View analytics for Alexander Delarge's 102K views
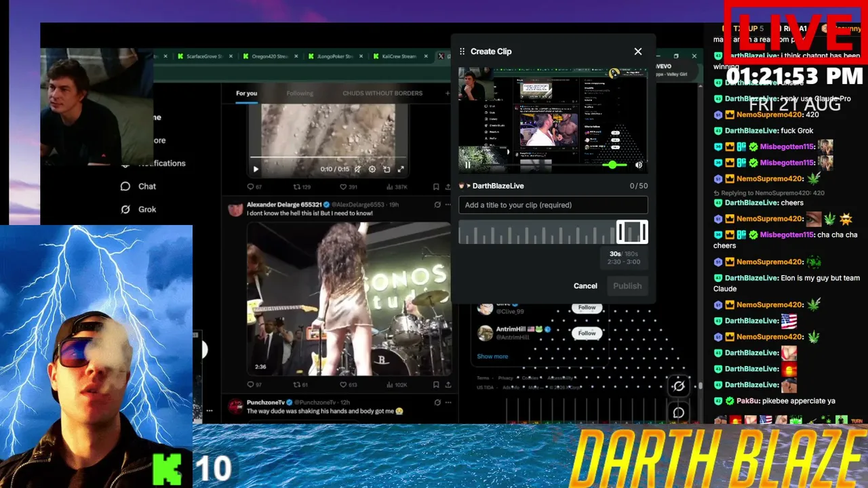Screen dimensions: 868x488 pyautogui.click(x=397, y=385)
